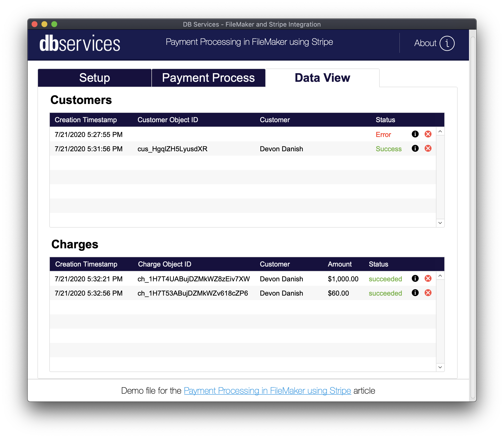Image resolution: width=504 pixels, height=438 pixels.
Task: Click the Status header in Customers table
Action: click(385, 120)
